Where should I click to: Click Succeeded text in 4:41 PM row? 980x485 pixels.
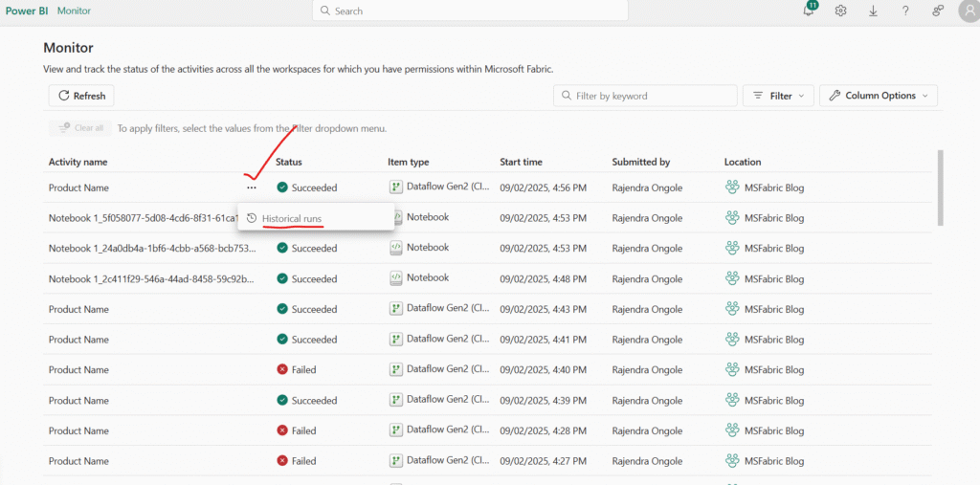314,340
